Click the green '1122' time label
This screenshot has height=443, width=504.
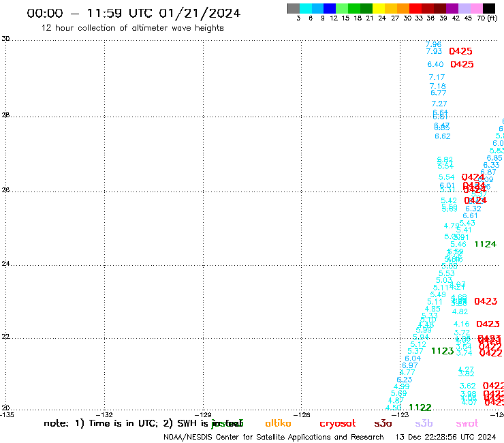(420, 408)
